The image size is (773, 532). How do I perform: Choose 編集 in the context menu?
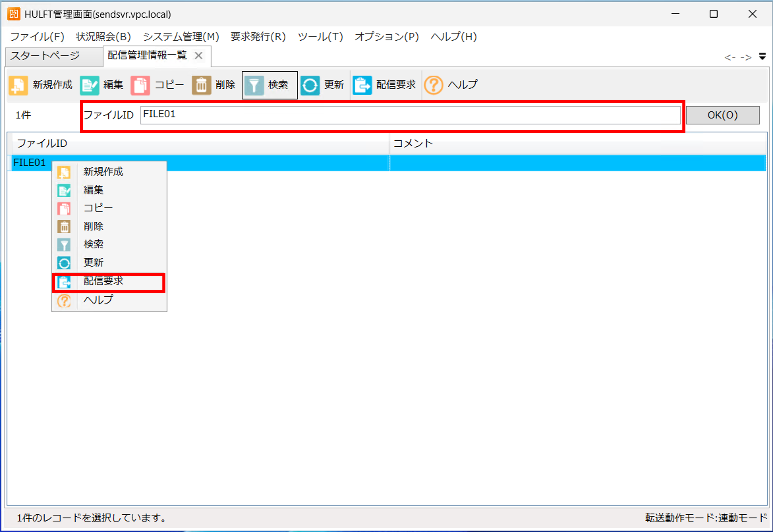[x=93, y=190]
